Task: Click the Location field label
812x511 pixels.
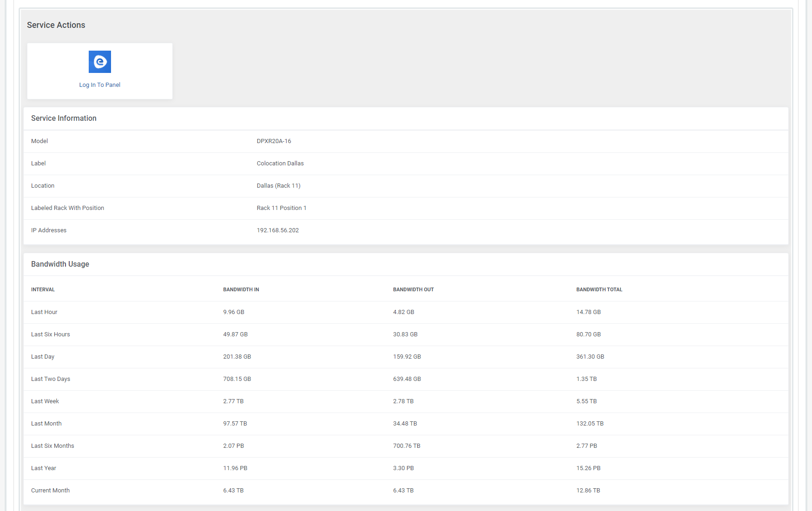Action: [x=43, y=186]
